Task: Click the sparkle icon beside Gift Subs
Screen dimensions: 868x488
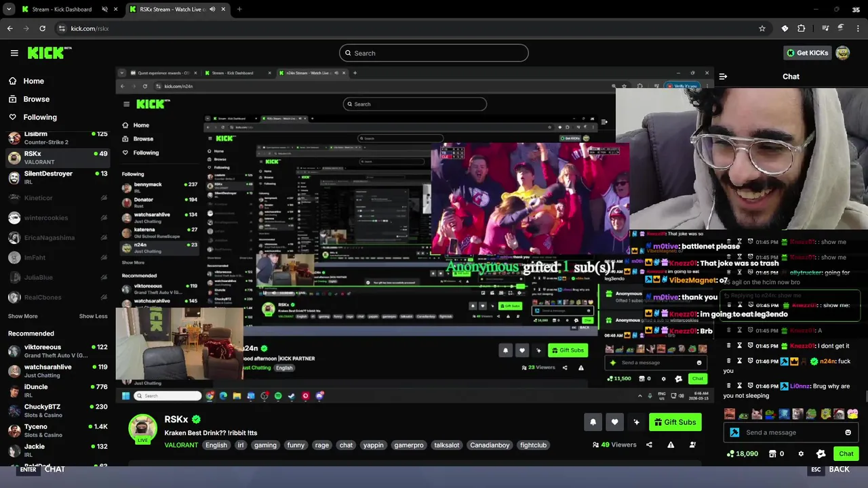Action: (x=636, y=422)
